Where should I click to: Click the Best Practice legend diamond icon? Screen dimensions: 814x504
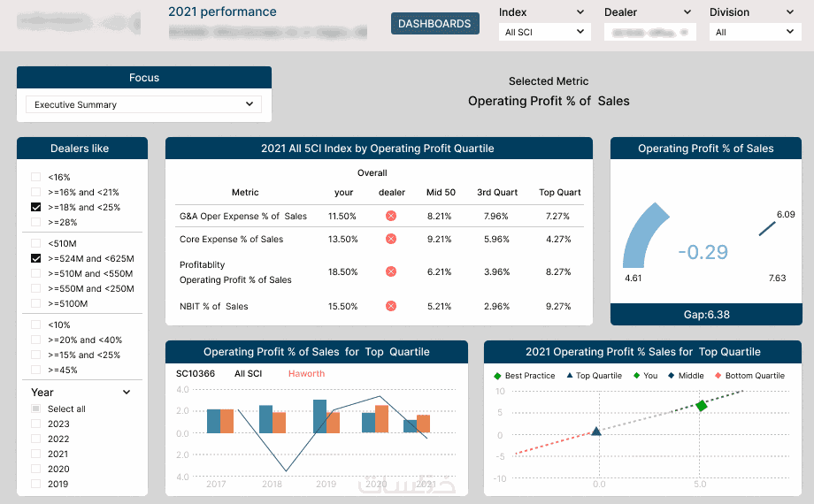pyautogui.click(x=497, y=376)
